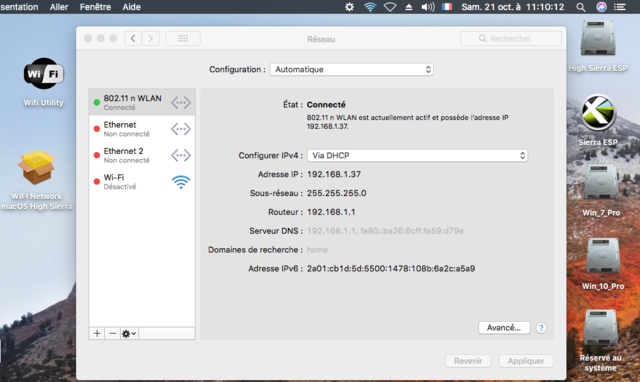Open Réservé au système drive icon
640x382 pixels.
[600, 329]
